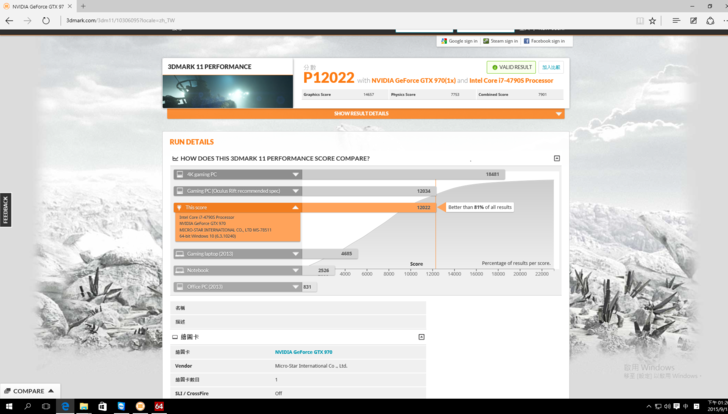The height and width of the screenshot is (414, 728).
Task: Click Better than 81% of all results label
Action: 480,207
